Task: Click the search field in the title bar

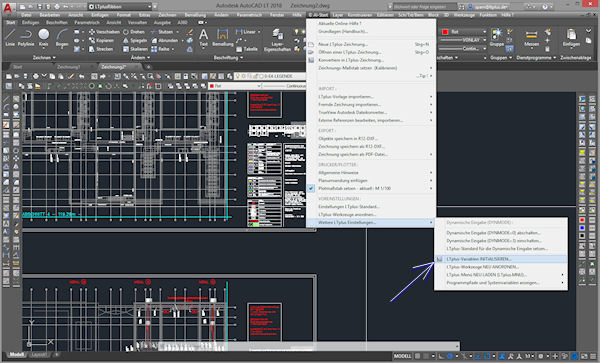Action: (425, 7)
